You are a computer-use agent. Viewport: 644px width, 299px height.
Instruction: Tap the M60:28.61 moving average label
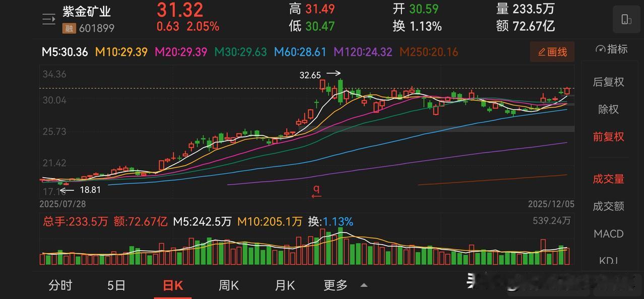300,52
